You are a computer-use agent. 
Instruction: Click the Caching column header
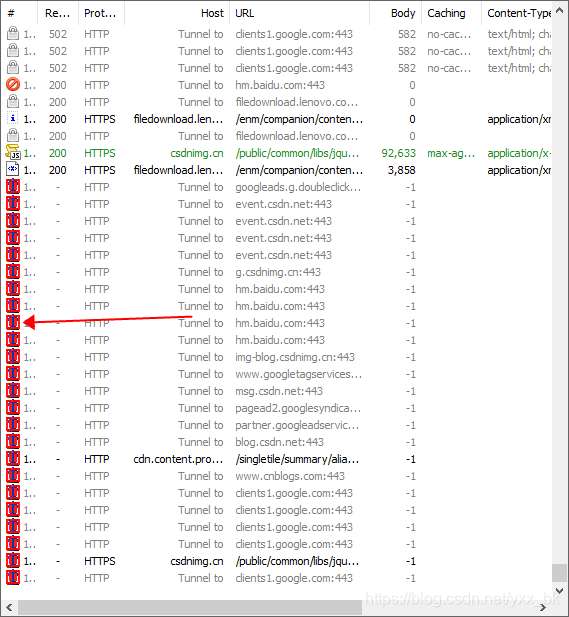coord(451,13)
